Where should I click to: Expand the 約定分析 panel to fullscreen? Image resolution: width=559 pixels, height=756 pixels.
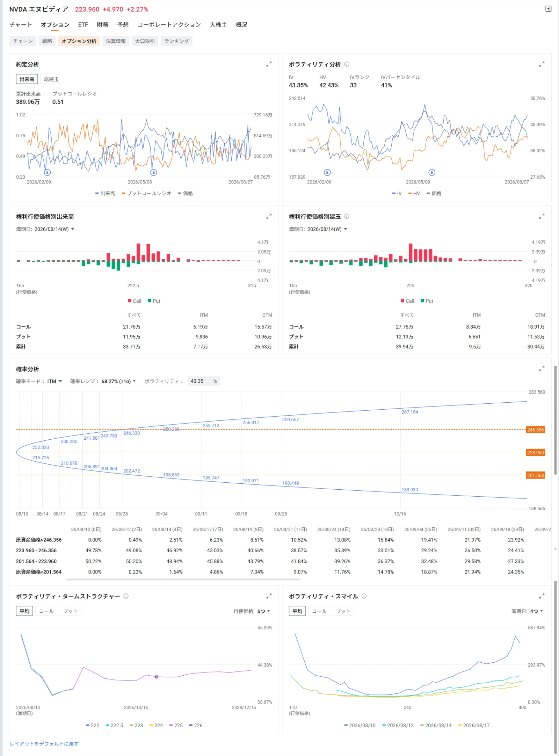[269, 64]
